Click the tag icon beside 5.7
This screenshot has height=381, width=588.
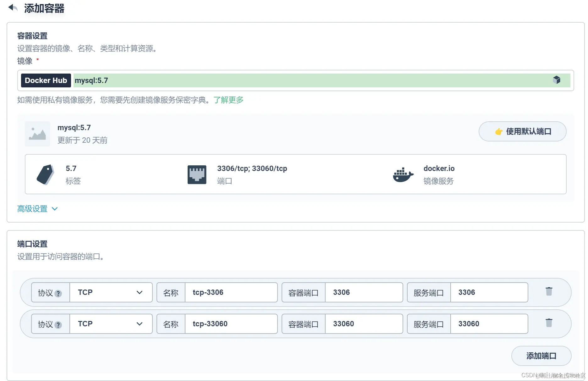(x=45, y=174)
